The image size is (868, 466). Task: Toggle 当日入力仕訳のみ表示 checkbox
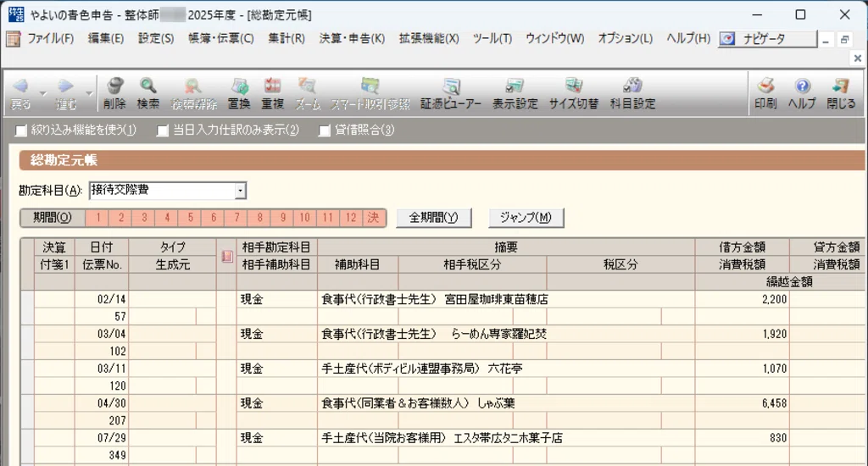pyautogui.click(x=162, y=130)
